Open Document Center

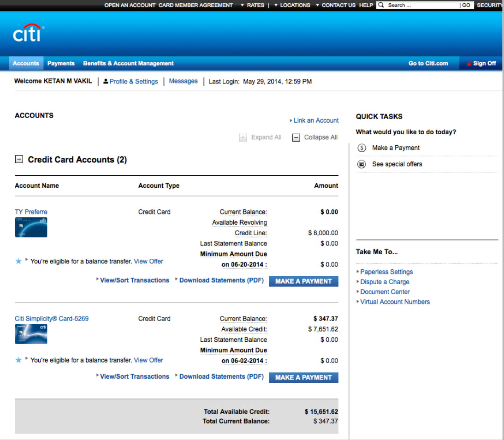coord(385,292)
